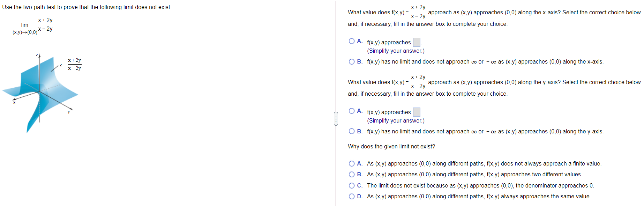The image size is (644, 206).
Task: Click the 'Simplify your answer' hint under choice A
Action: (x=396, y=51)
